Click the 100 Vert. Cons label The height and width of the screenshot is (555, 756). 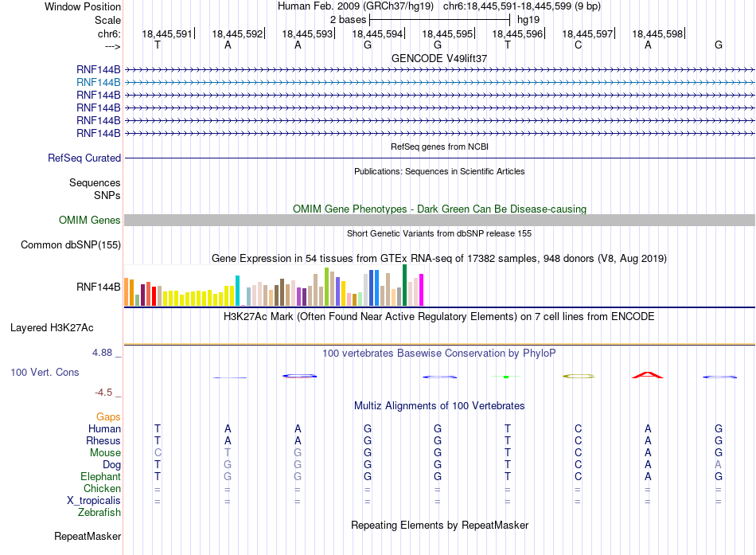(x=45, y=372)
